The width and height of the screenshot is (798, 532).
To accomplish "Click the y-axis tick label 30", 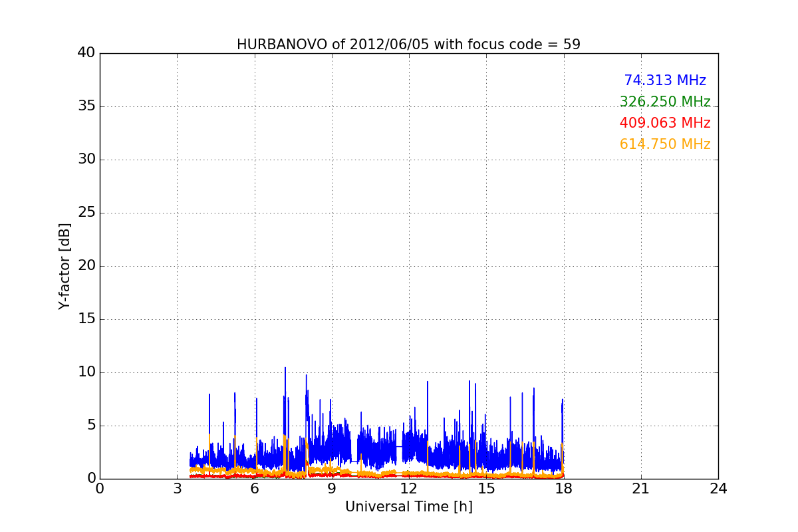I will pyautogui.click(x=86, y=160).
